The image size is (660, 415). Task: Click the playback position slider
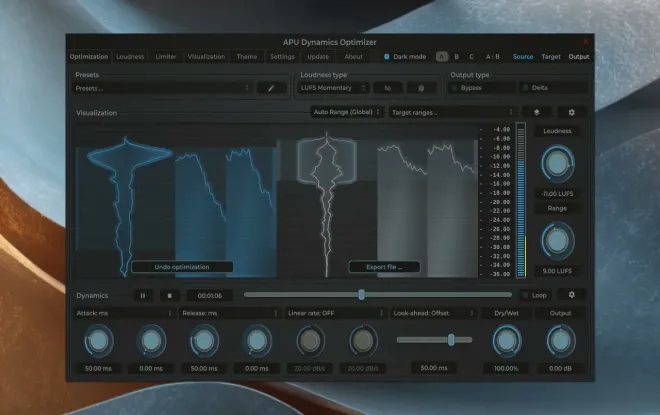378,295
